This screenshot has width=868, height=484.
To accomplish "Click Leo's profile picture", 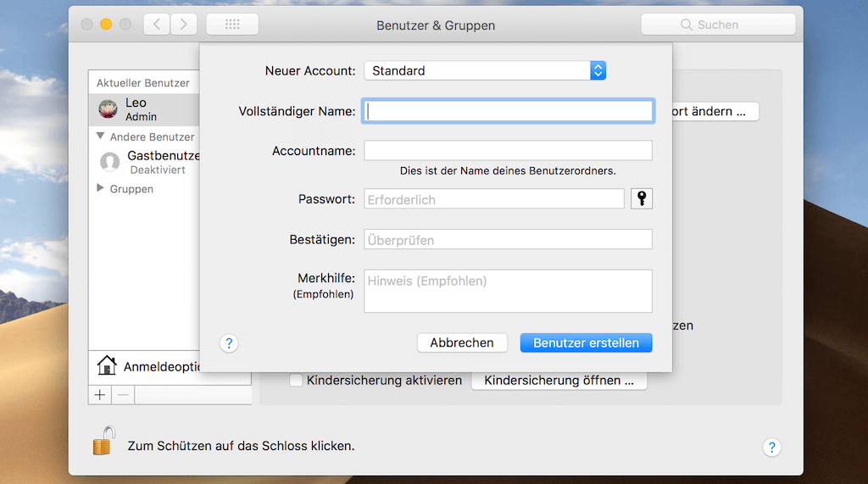I will 108,109.
